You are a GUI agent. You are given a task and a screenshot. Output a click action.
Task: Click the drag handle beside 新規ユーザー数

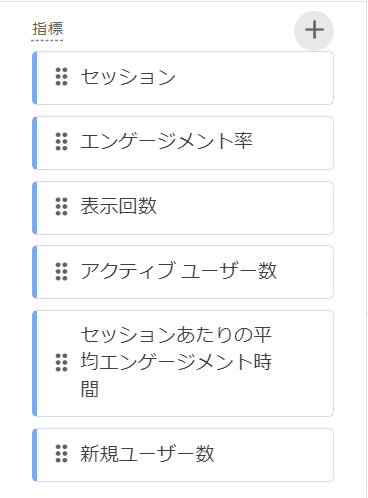tap(61, 454)
